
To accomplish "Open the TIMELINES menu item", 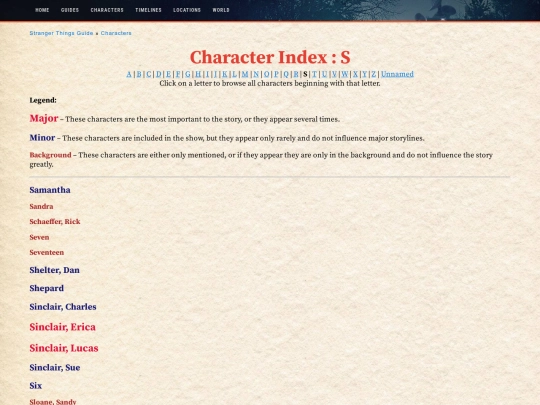I will (x=148, y=10).
